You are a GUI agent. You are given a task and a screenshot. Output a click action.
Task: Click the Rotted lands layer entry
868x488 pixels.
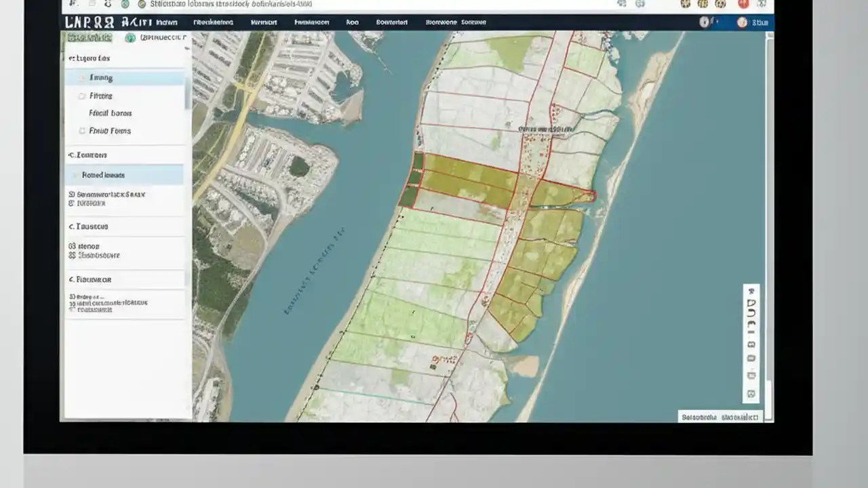coord(103,175)
